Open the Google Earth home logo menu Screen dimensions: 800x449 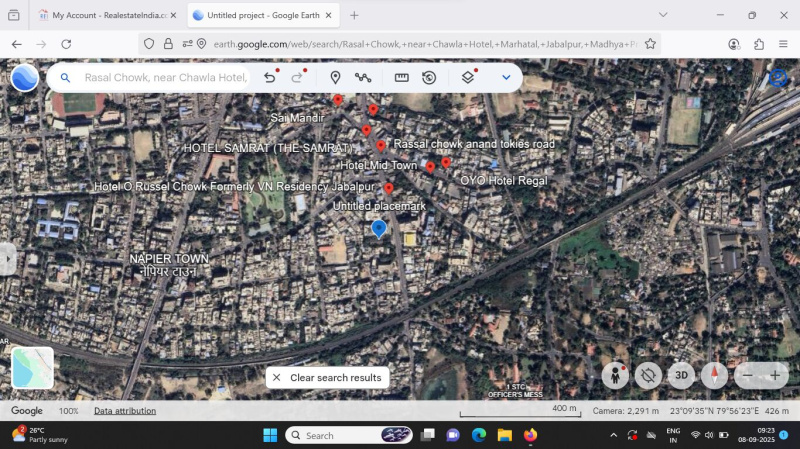tap(24, 78)
